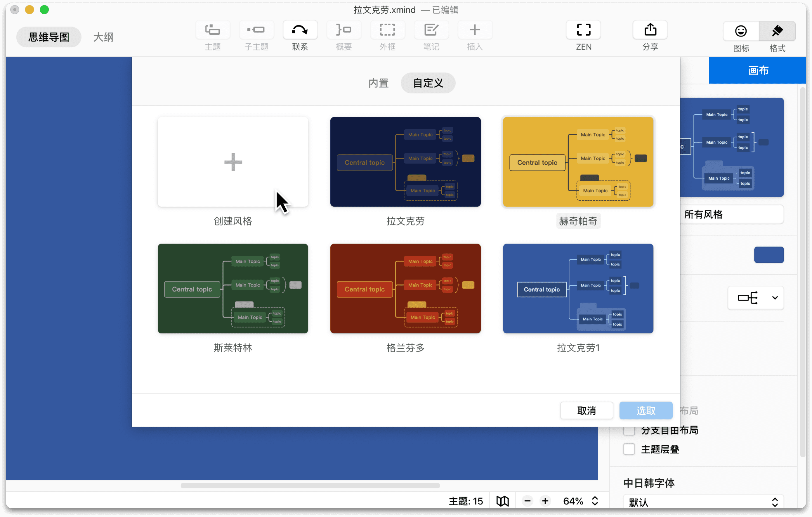Switch to the 内置 styles tab

pyautogui.click(x=378, y=83)
